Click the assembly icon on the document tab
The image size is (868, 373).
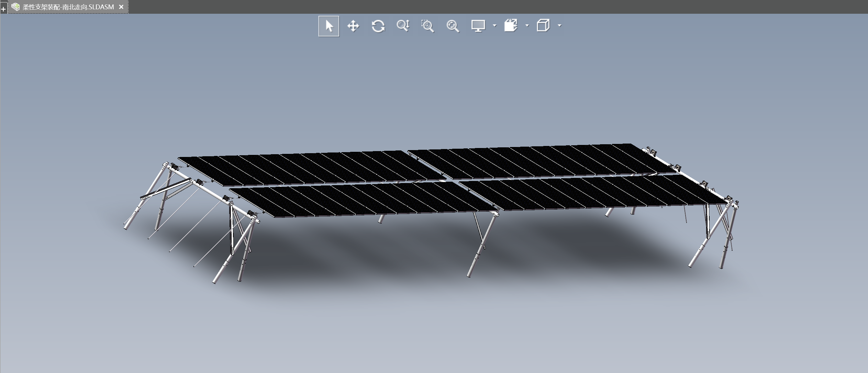pos(15,7)
